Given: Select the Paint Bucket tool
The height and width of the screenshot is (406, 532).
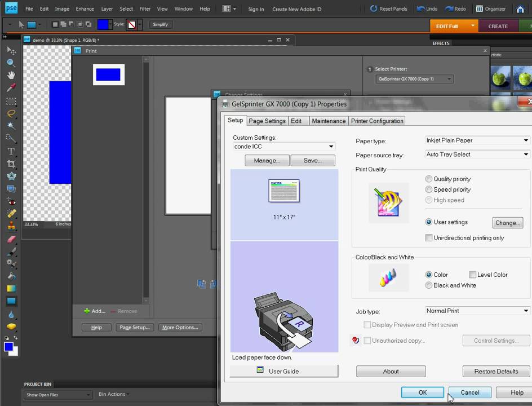Looking at the screenshot, I should click(x=11, y=276).
